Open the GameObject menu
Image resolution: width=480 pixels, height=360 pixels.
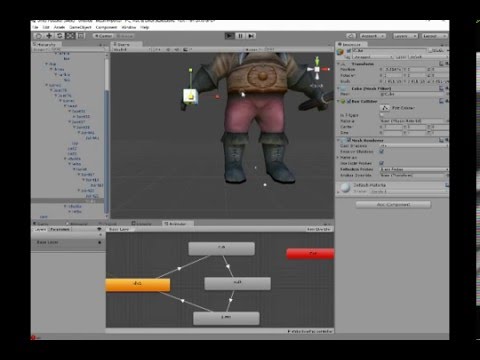[x=80, y=27]
